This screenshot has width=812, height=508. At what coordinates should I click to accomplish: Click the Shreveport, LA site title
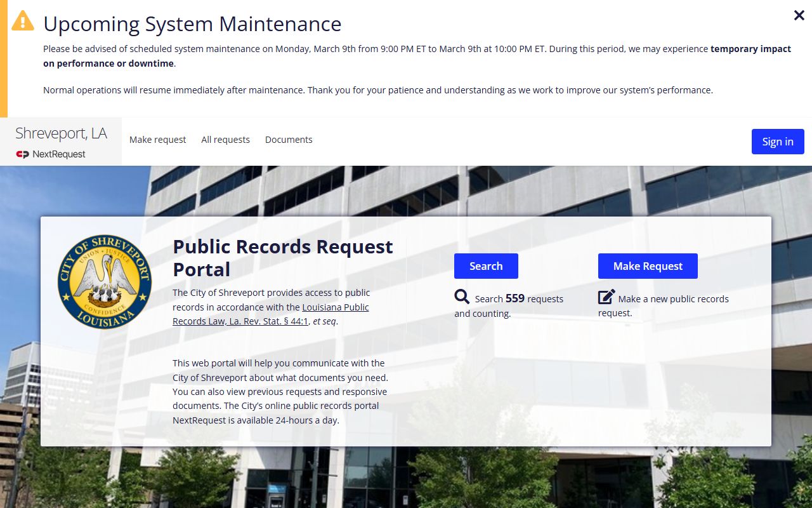(61, 133)
